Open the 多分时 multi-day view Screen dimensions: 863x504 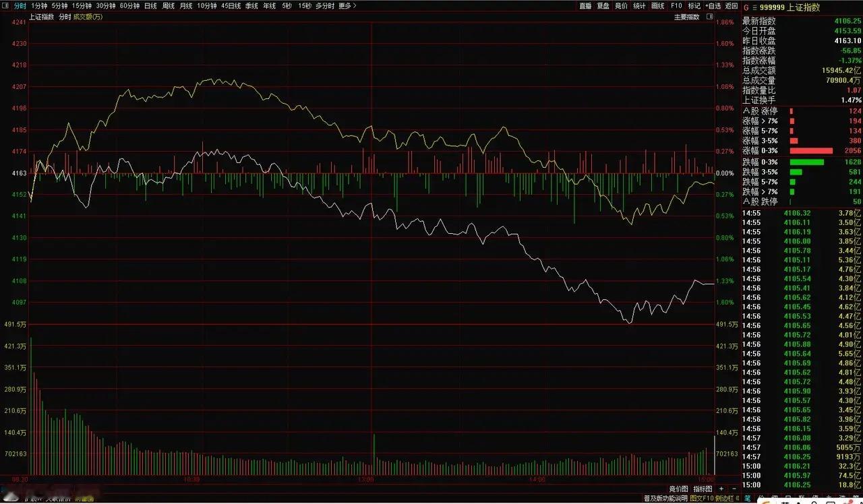pos(325,5)
